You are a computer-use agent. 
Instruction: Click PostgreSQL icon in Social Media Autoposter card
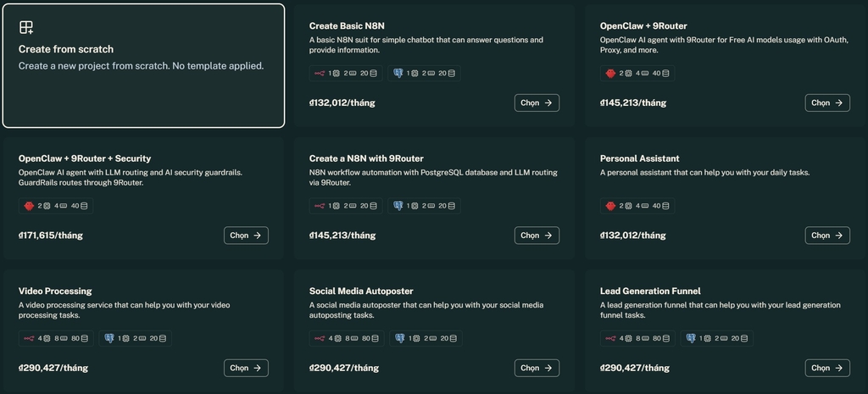400,338
